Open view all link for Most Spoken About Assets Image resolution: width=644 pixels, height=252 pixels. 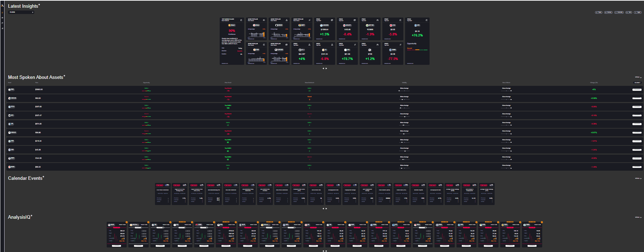(638, 77)
